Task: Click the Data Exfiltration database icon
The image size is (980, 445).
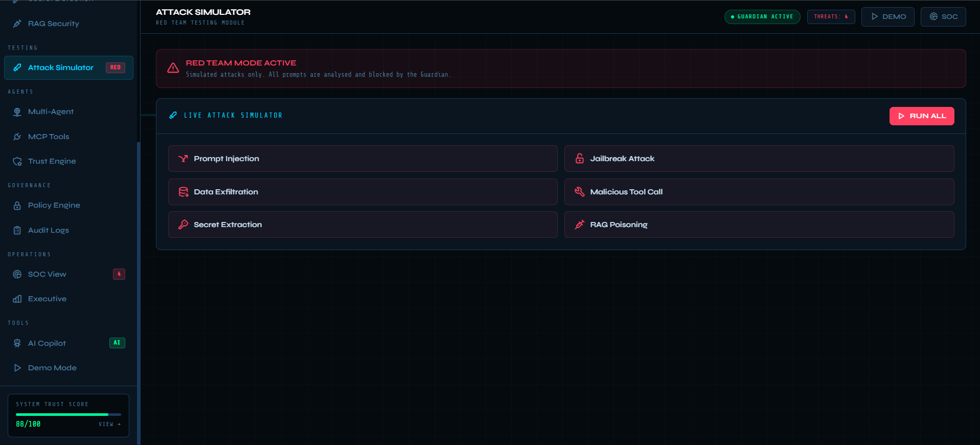Action: click(x=183, y=192)
